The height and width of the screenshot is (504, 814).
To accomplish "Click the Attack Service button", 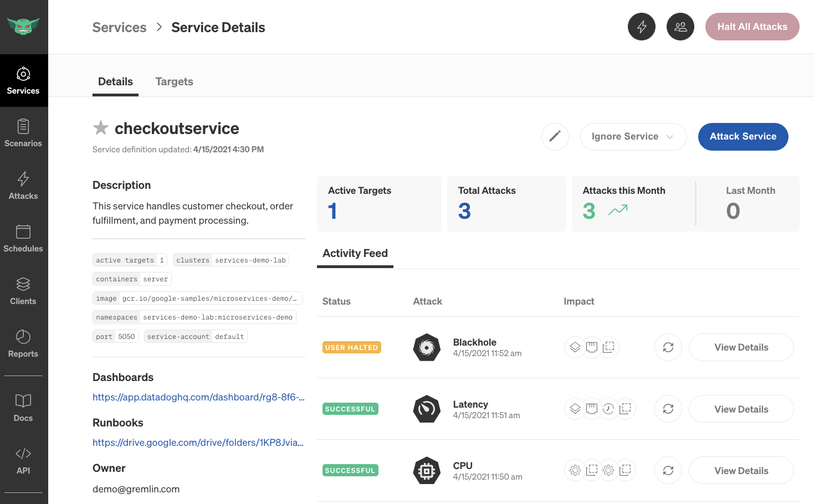I will [x=743, y=136].
